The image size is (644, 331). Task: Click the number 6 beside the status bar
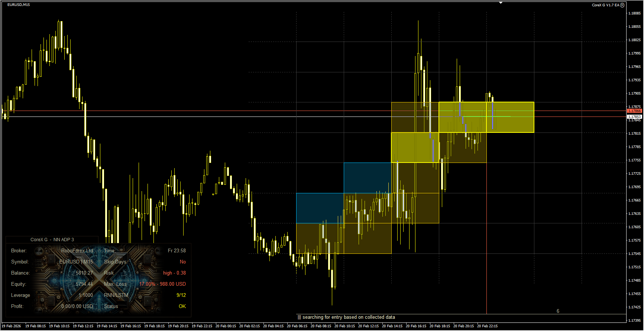tap(558, 311)
